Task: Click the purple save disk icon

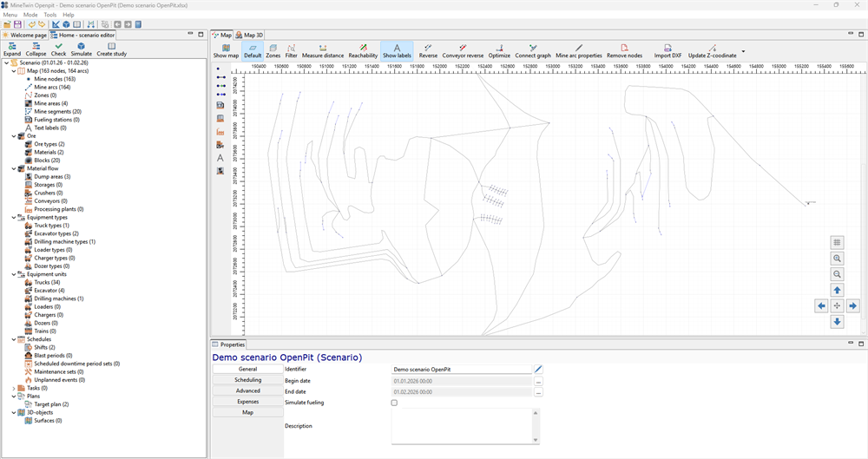Action: 17,24
